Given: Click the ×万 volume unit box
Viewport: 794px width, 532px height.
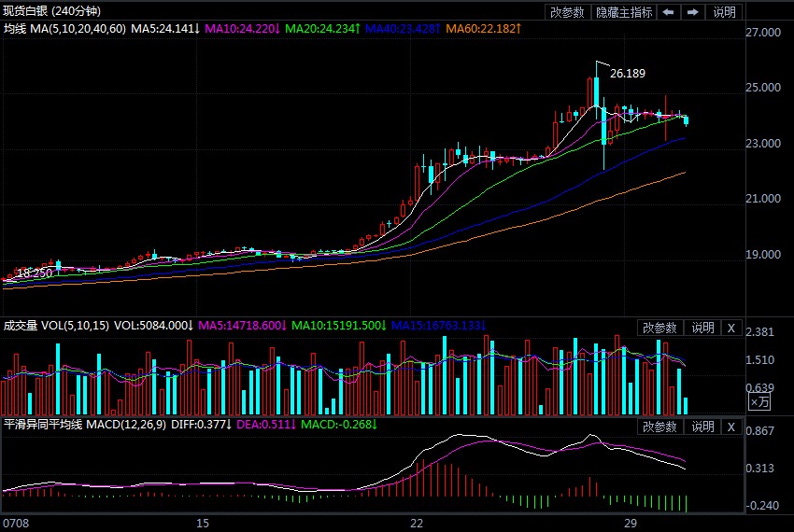Looking at the screenshot, I should click(x=760, y=401).
